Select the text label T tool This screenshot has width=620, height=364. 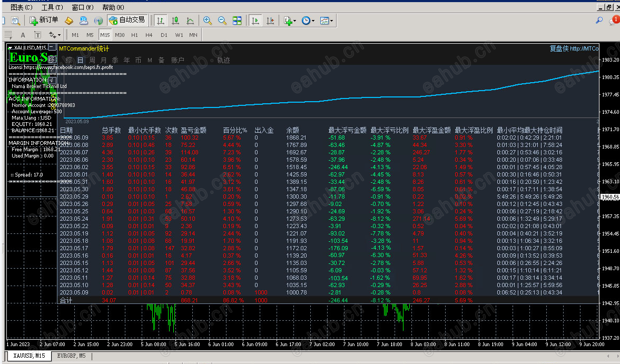[37, 35]
